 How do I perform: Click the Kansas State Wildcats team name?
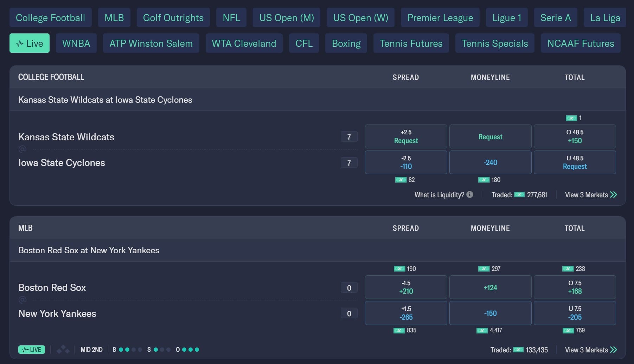(66, 137)
